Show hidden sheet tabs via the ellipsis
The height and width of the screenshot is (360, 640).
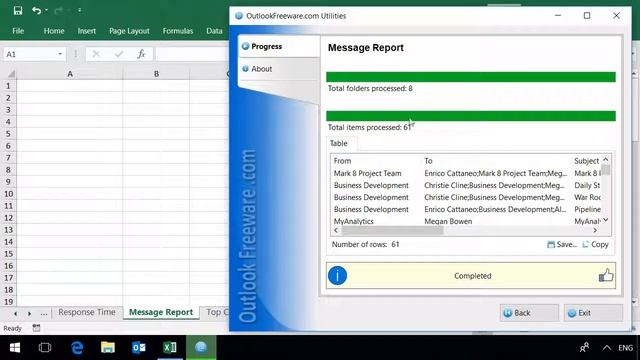[x=44, y=313]
